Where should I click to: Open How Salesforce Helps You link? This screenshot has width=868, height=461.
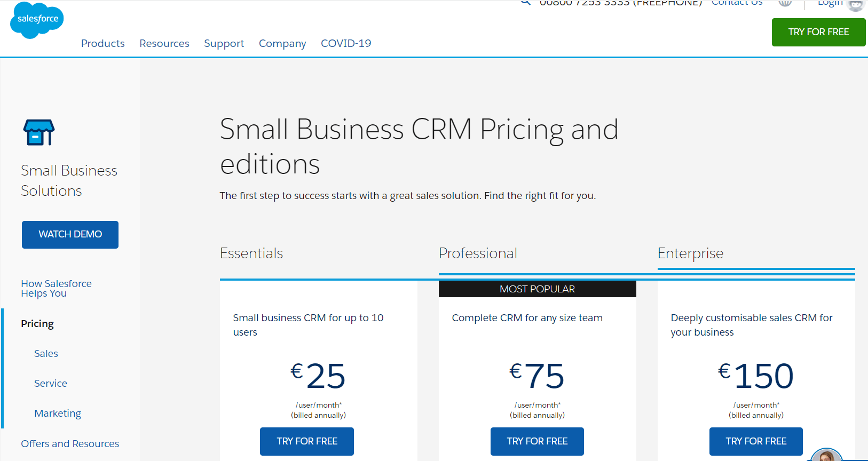[56, 288]
